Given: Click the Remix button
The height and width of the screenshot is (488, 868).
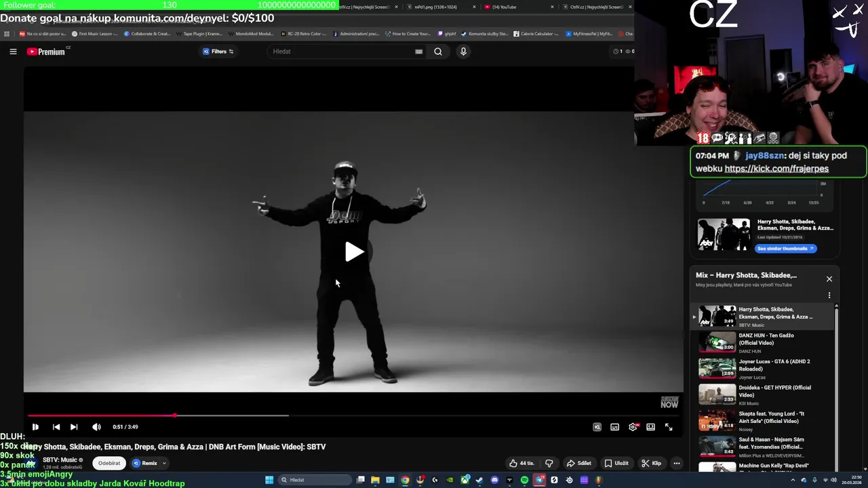Looking at the screenshot, I should pyautogui.click(x=145, y=464).
